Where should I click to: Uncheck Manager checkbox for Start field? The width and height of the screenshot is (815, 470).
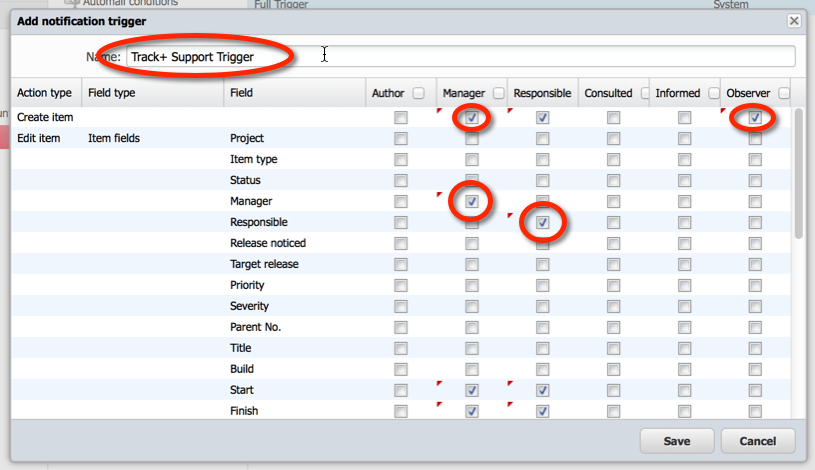472,390
